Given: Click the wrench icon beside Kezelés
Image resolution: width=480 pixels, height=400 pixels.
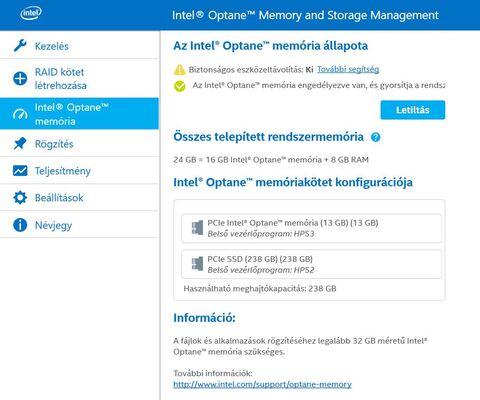Looking at the screenshot, I should (20, 45).
